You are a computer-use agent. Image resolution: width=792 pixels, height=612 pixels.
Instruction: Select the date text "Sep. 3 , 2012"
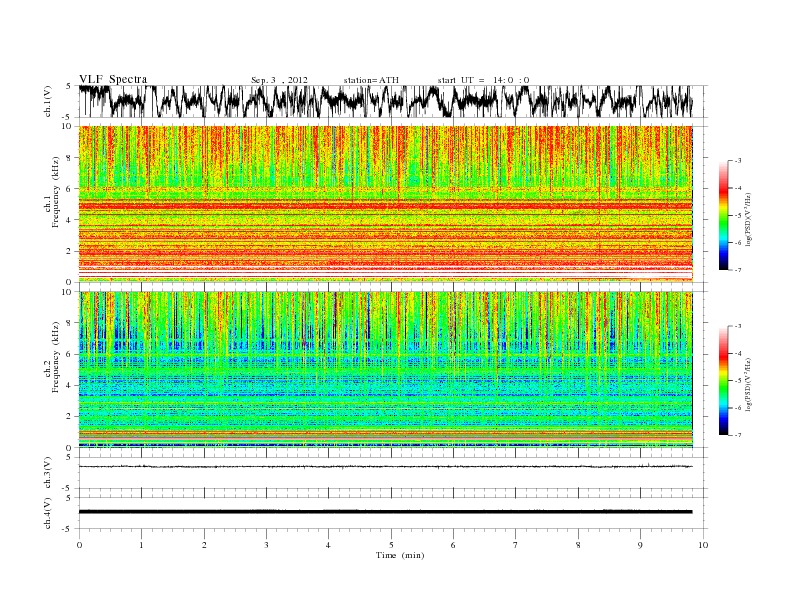coord(279,80)
